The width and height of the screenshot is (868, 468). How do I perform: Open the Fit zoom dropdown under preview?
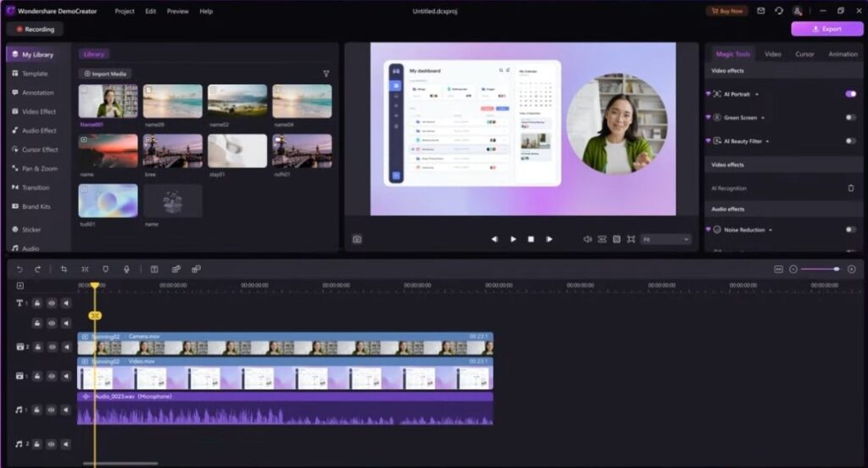click(x=666, y=239)
